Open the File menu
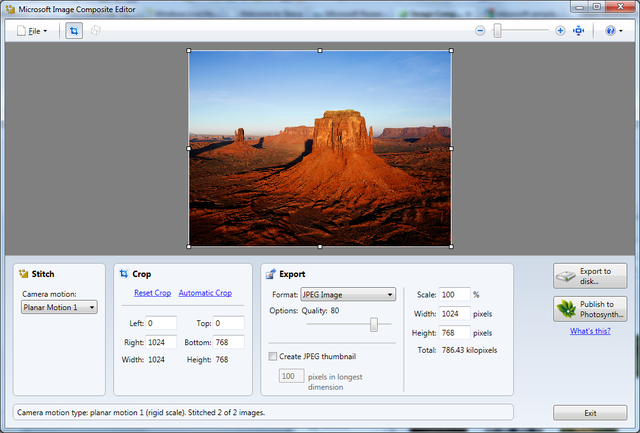This screenshot has width=640, height=433. point(32,31)
